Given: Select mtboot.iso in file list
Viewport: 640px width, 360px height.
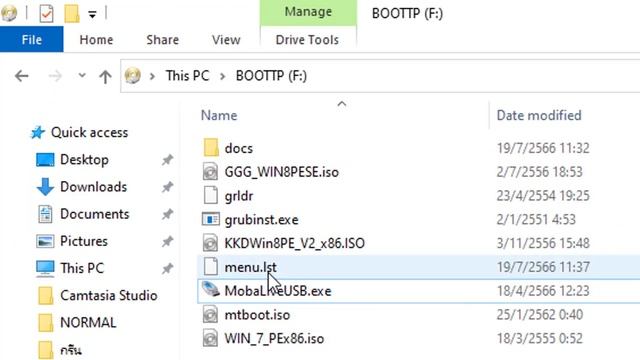Looking at the screenshot, I should tap(257, 315).
